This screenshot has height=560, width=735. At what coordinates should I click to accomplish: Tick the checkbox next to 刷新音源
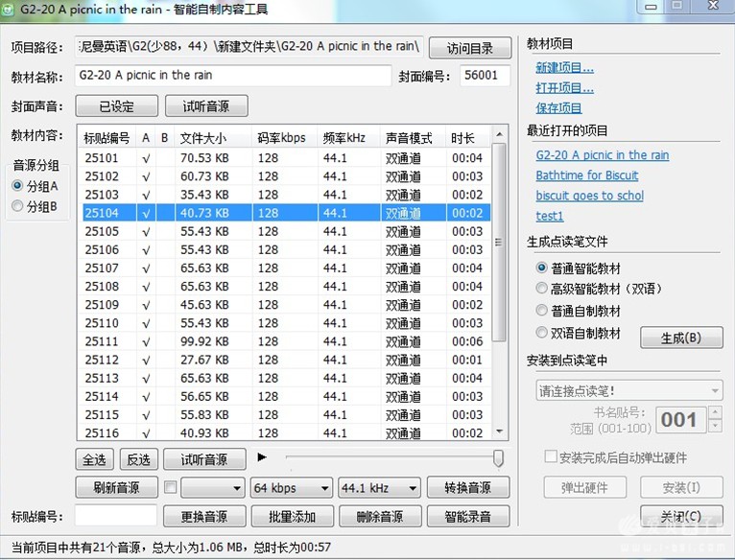(171, 487)
